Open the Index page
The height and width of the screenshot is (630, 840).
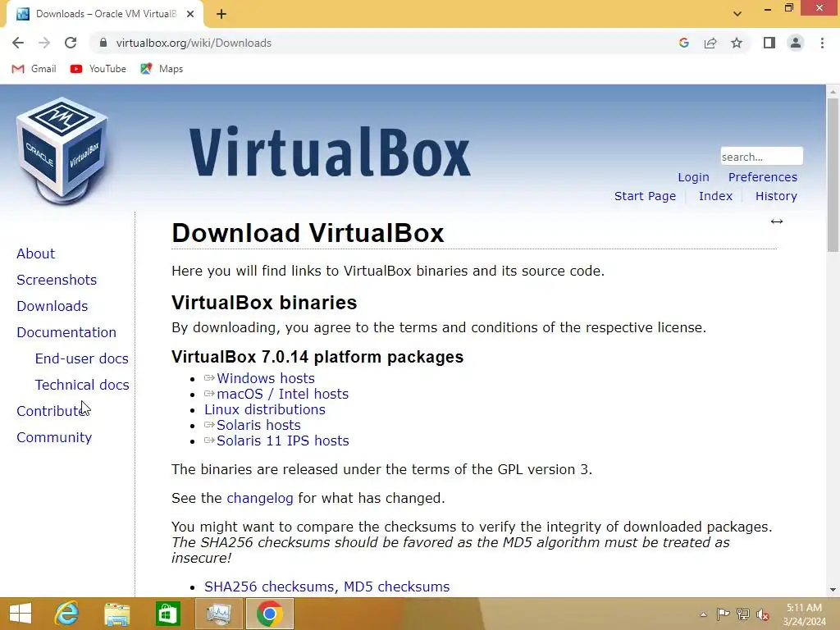tap(715, 196)
